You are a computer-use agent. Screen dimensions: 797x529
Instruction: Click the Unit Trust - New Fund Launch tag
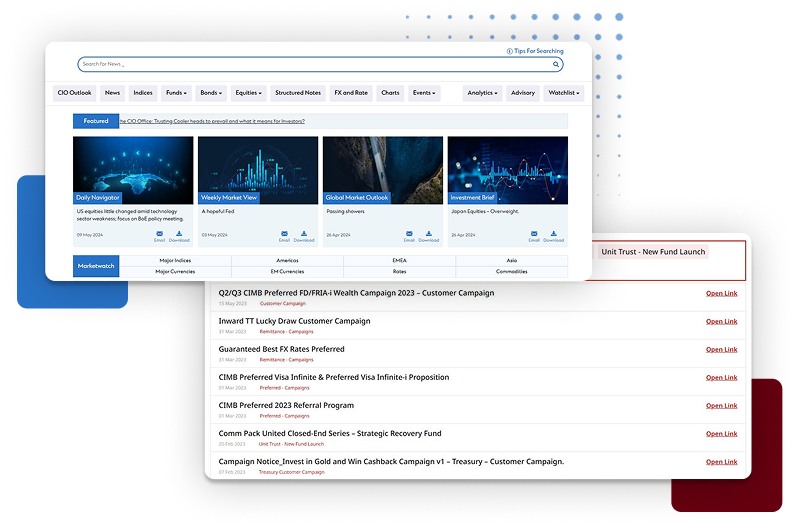653,252
